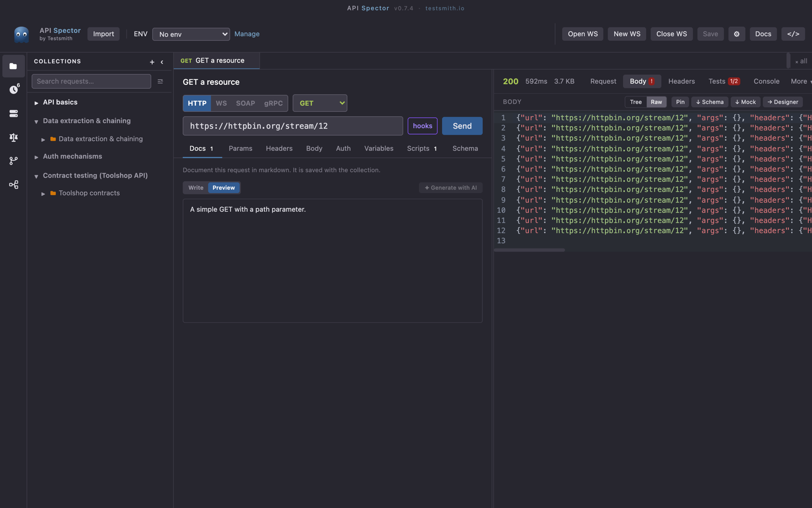Collapse the Collections panel with chevron
The image size is (812, 508).
click(x=162, y=62)
